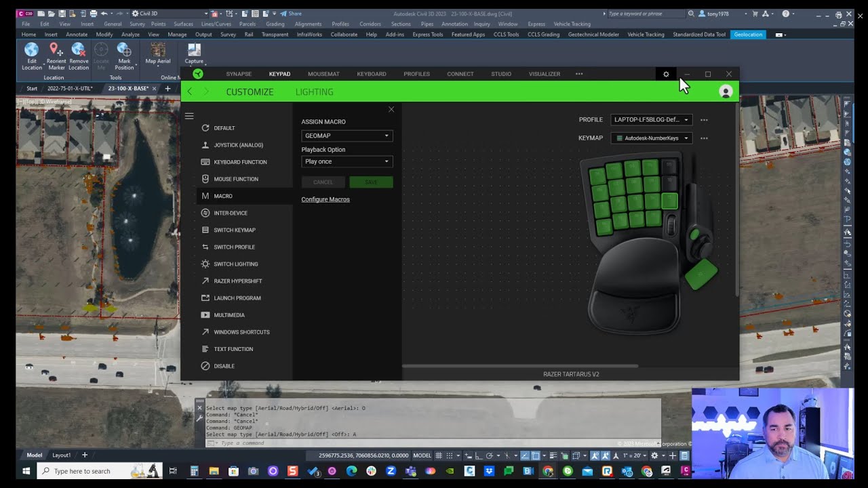The image size is (868, 488).
Task: Toggle ortho mode in status bar
Action: (x=479, y=455)
